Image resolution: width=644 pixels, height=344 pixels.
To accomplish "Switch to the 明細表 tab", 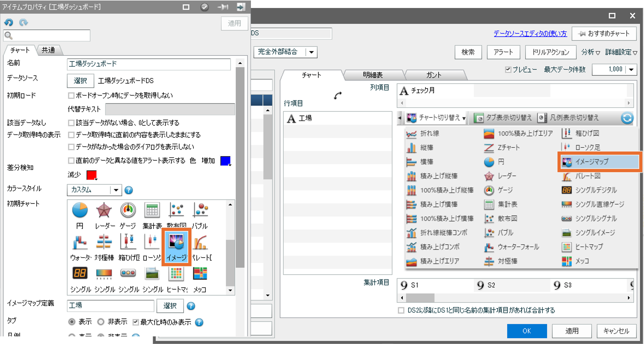I will 373,75.
